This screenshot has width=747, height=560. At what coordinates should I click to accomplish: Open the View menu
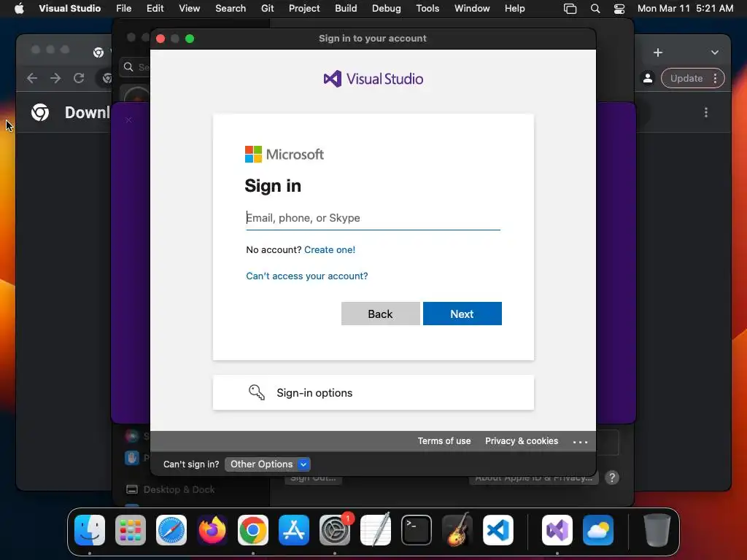pyautogui.click(x=189, y=8)
